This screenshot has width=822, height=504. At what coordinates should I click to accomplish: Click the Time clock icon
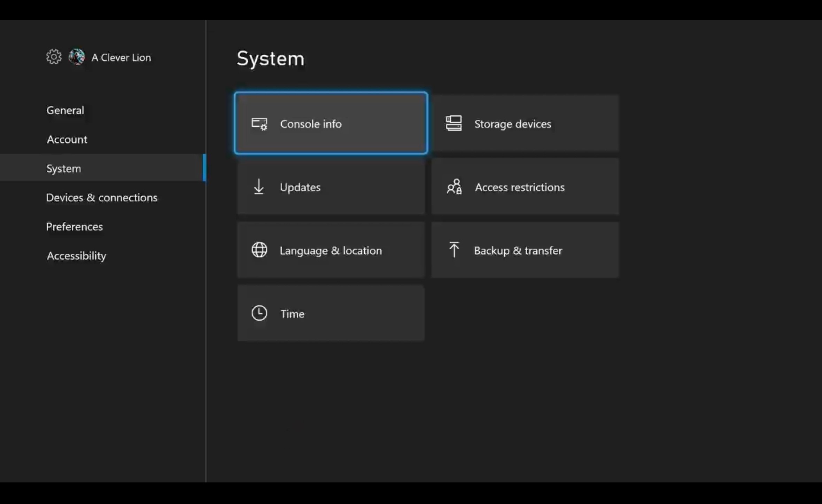259,313
